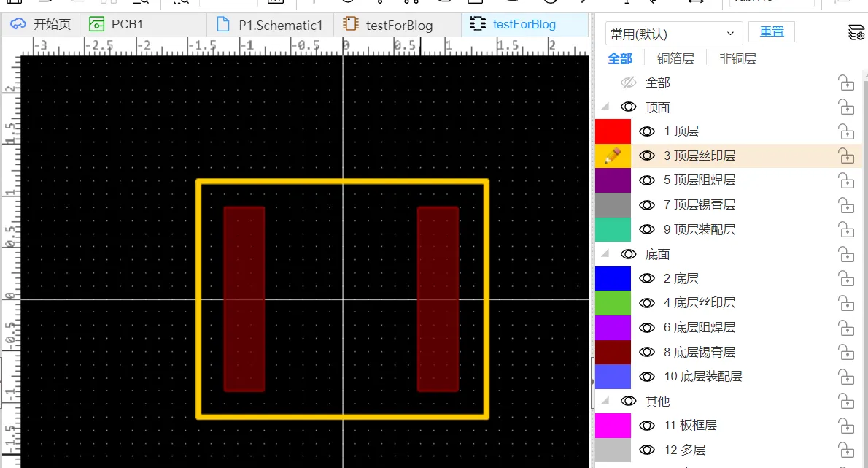Image resolution: width=868 pixels, height=468 pixels.
Task: Hide the 5 顶层阻焊层 layer
Action: (646, 180)
